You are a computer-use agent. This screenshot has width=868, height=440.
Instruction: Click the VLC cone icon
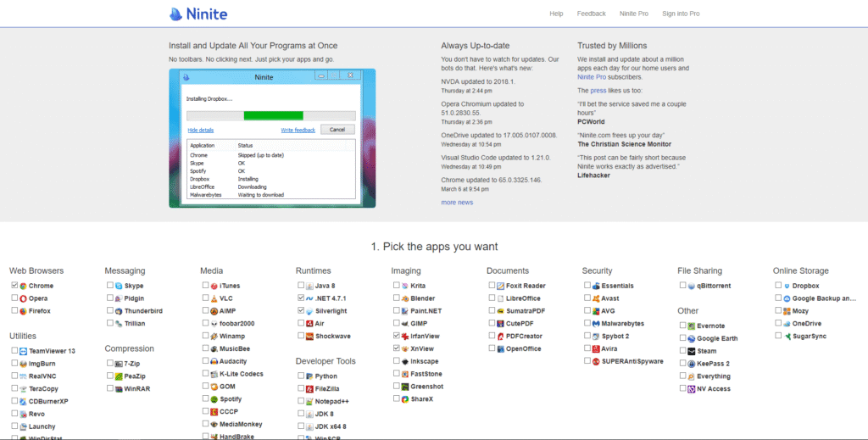[214, 299]
